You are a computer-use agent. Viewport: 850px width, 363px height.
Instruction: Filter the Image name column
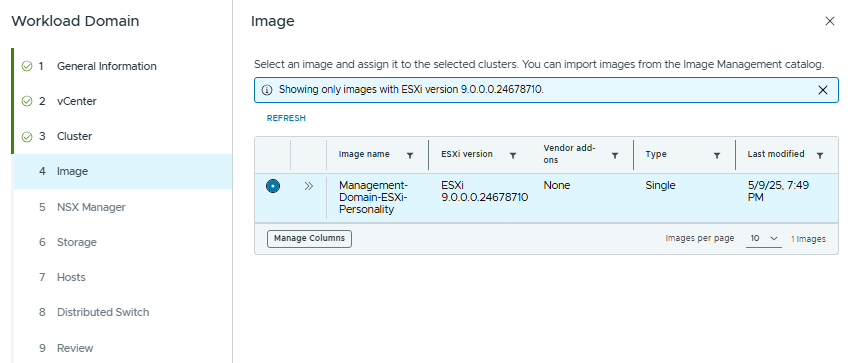[410, 155]
